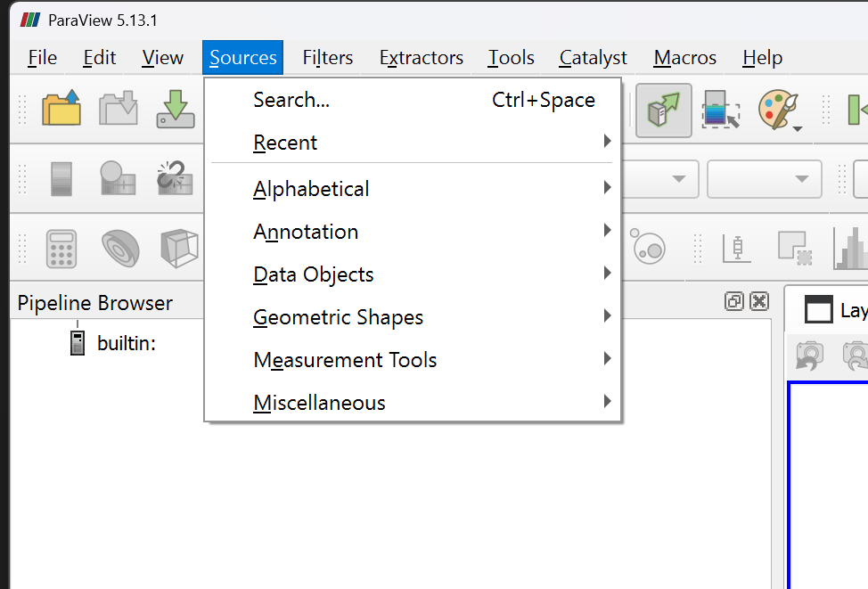The image size is (868, 589).
Task: Select the Contour filter icon
Action: click(120, 248)
